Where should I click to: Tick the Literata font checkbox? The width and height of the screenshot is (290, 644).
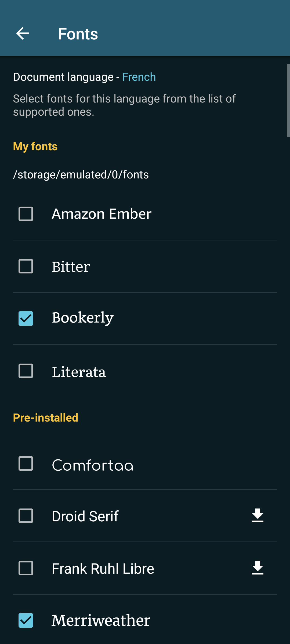click(26, 371)
